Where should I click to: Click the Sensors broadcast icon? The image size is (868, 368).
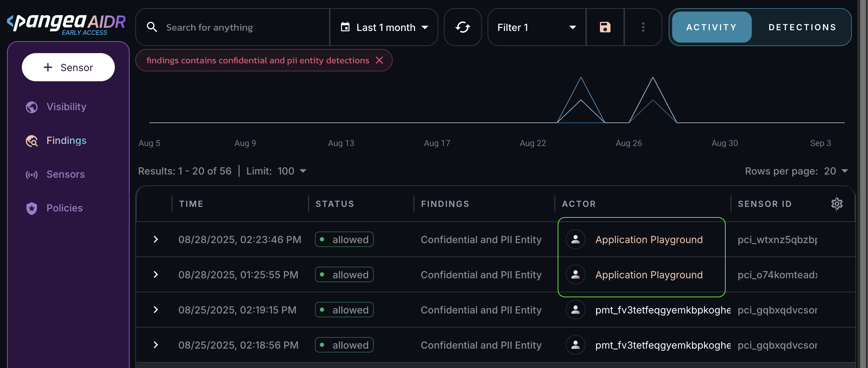32,175
